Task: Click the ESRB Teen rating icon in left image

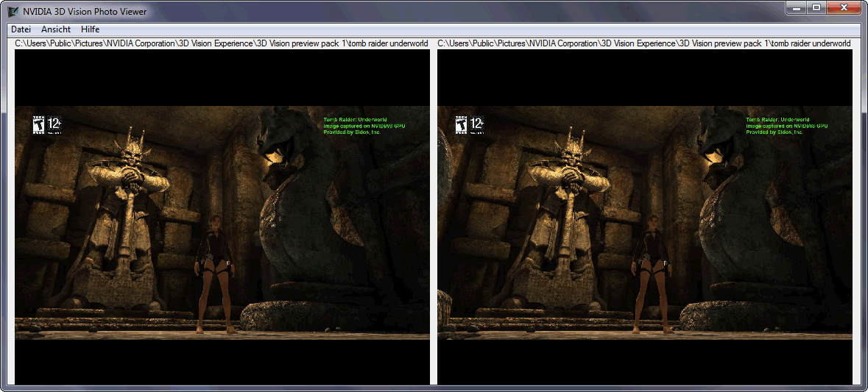Action: (39, 125)
